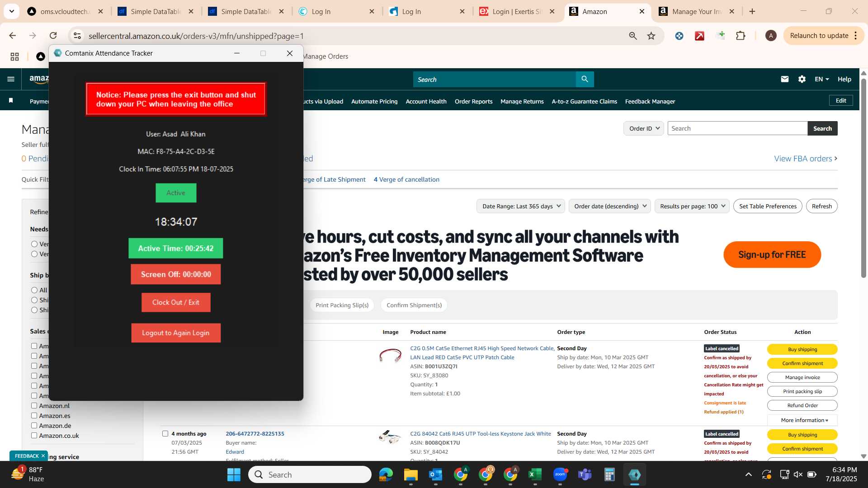Open Order date (descending) sort dropdown

click(609, 206)
